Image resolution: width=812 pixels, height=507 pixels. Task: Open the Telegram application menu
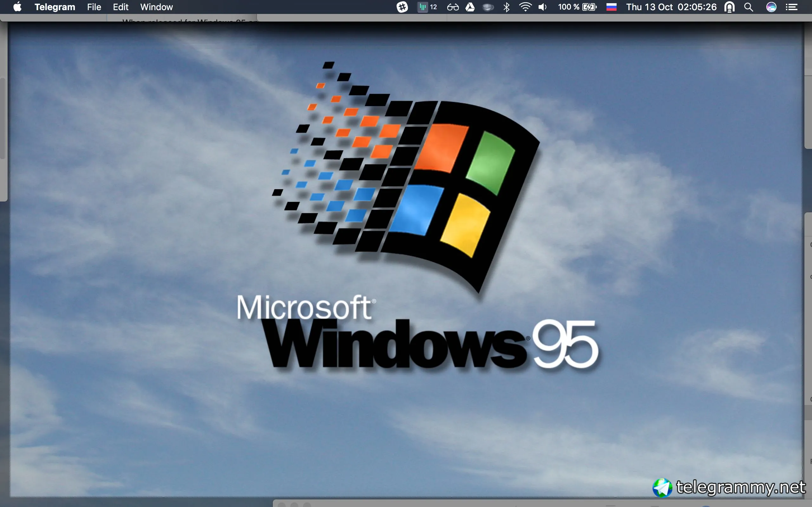pyautogui.click(x=55, y=7)
